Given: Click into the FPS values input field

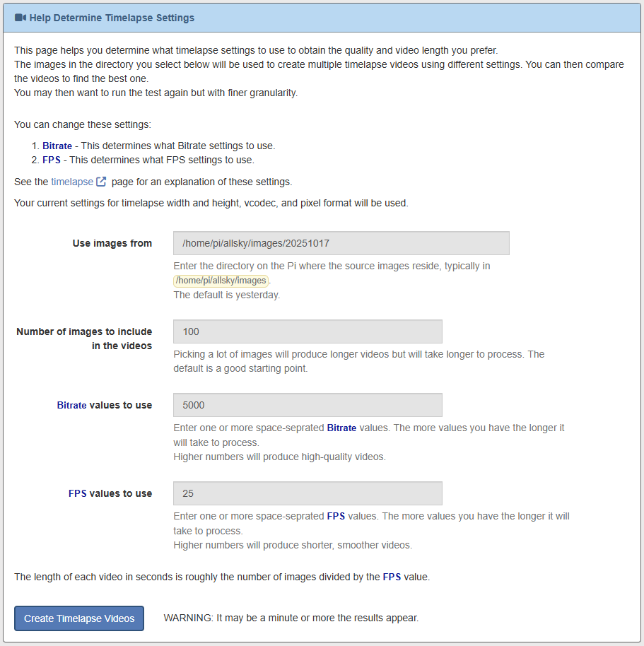Looking at the screenshot, I should [308, 493].
